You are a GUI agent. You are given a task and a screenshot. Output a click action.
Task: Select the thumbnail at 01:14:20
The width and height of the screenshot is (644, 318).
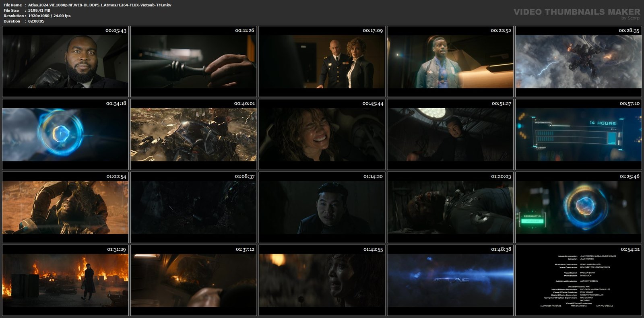pyautogui.click(x=322, y=208)
